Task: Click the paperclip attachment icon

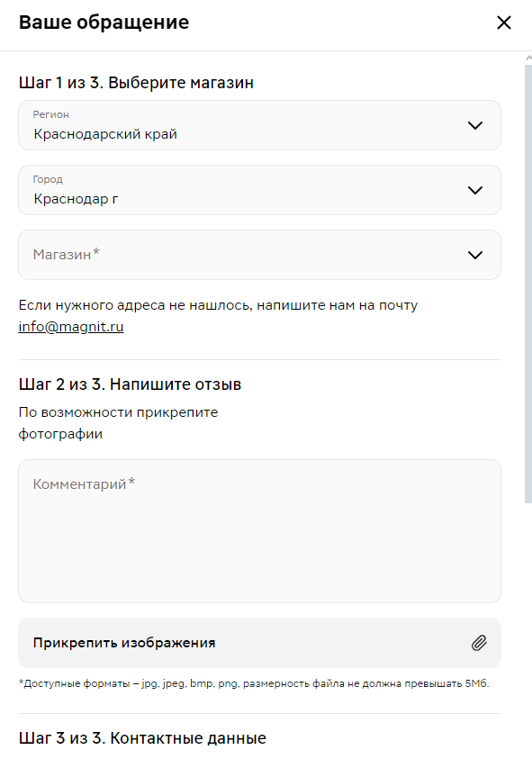Action: [x=479, y=643]
